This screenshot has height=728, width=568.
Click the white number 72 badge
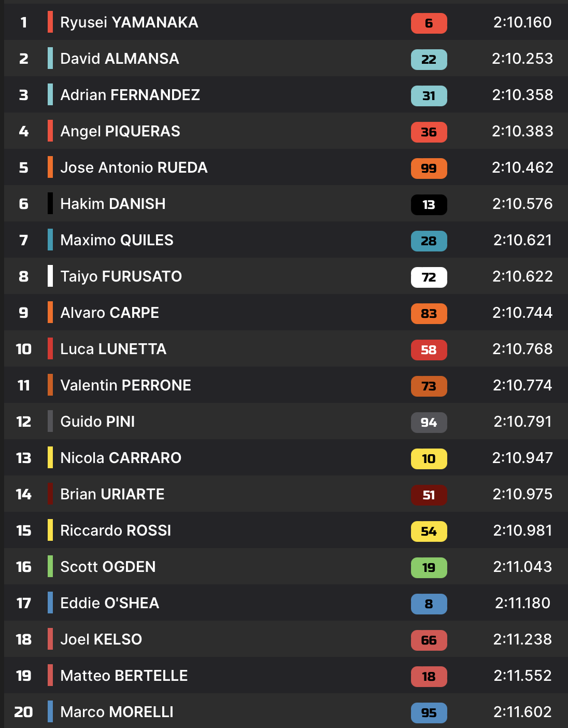pos(429,277)
